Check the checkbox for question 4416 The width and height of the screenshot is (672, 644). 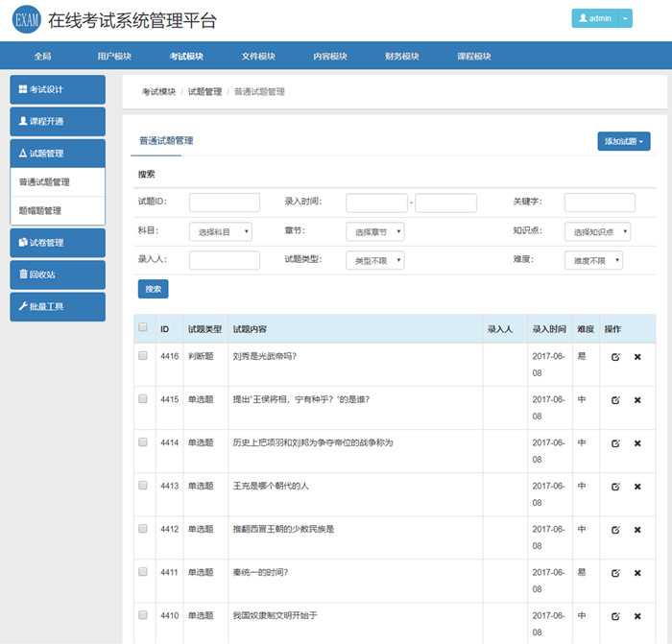[x=143, y=355]
